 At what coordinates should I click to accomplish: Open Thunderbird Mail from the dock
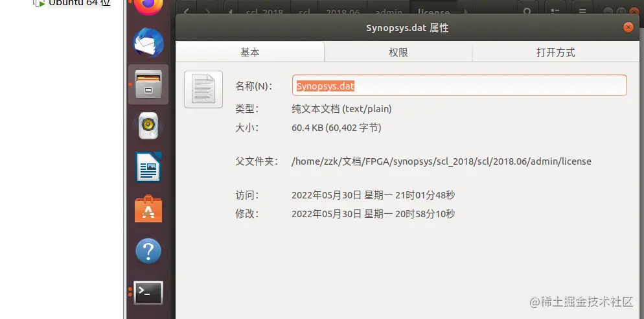pyautogui.click(x=148, y=43)
